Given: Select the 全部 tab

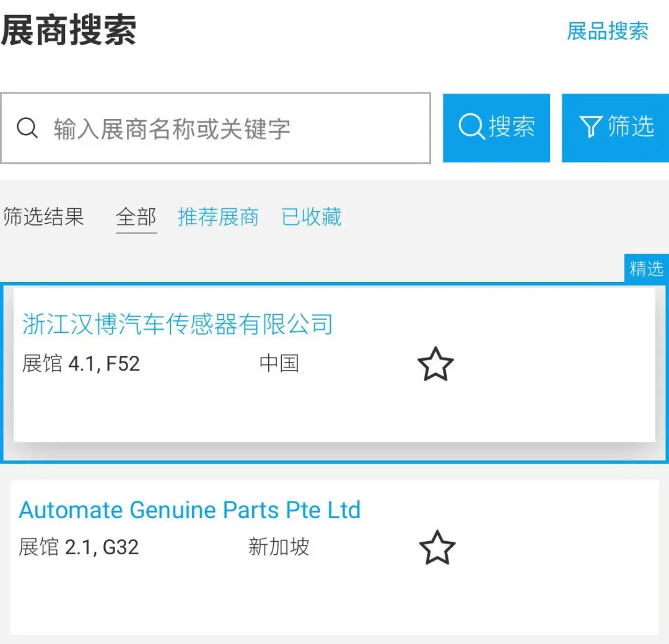Looking at the screenshot, I should (x=136, y=217).
